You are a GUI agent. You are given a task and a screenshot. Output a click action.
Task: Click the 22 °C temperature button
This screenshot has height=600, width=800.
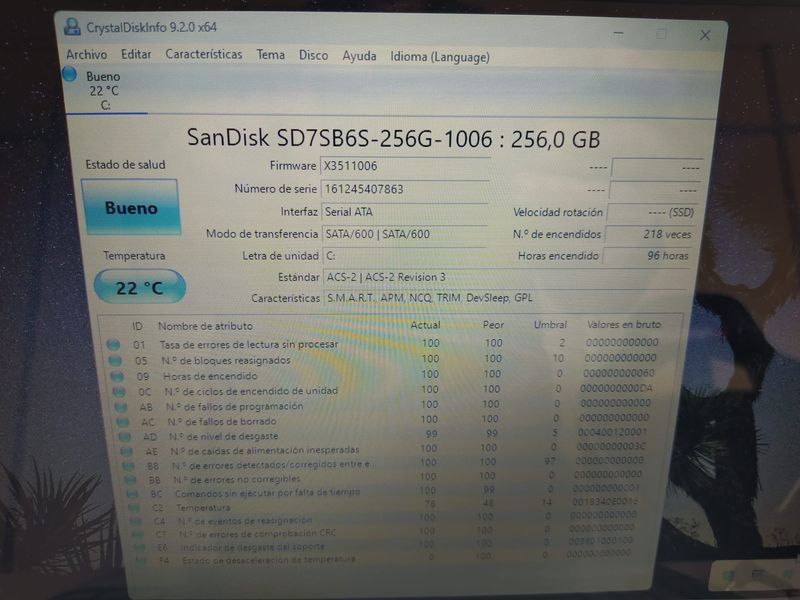(139, 287)
